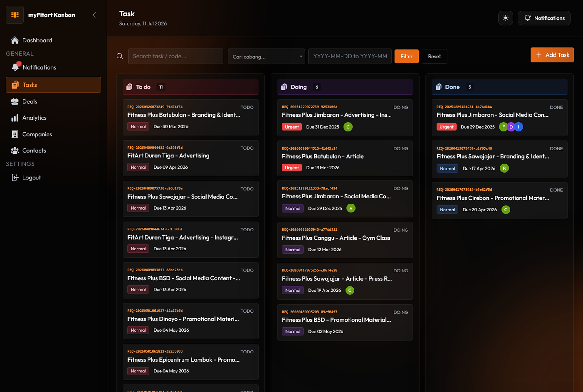Click avatar C on Jimbaran Advertising card
This screenshot has width=583, height=392.
click(348, 127)
